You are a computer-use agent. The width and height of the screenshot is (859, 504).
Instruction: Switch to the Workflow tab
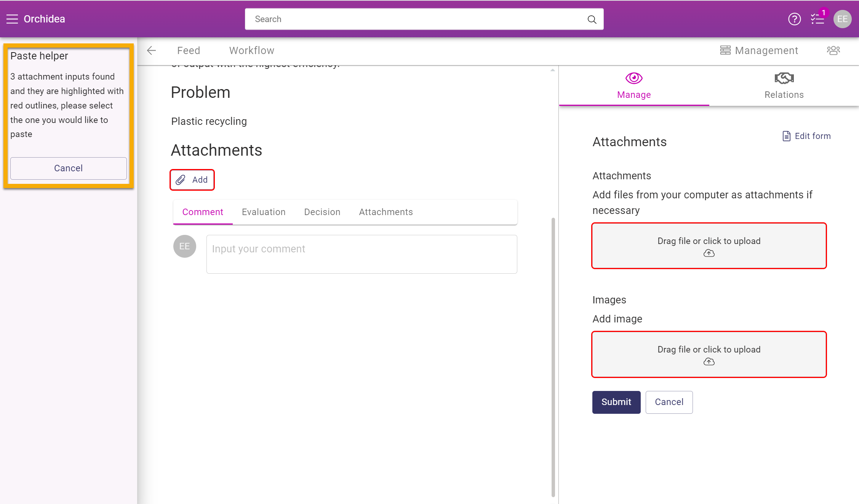(251, 51)
